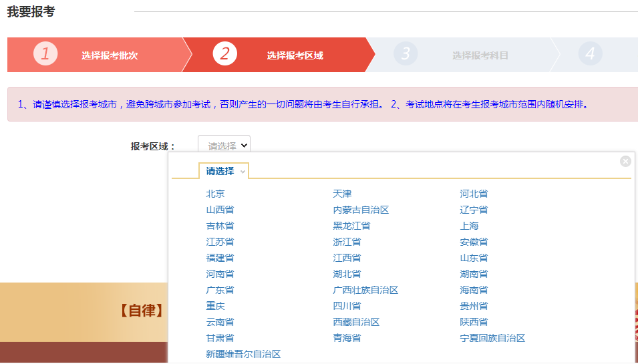Select 新疆维吾尔自治区 region
The image size is (638, 364).
(243, 354)
